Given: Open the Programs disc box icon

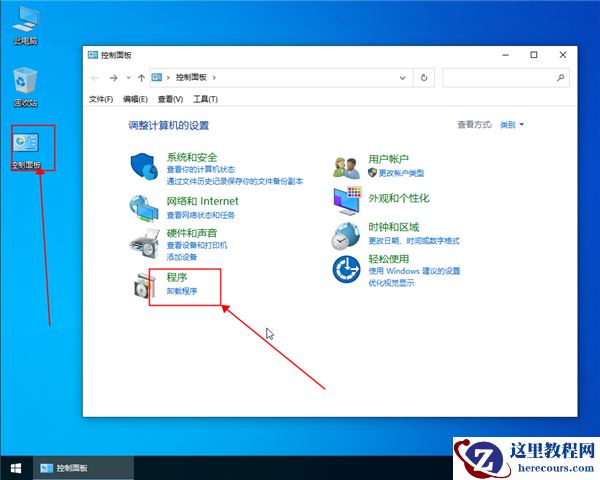Looking at the screenshot, I should click(x=145, y=285).
